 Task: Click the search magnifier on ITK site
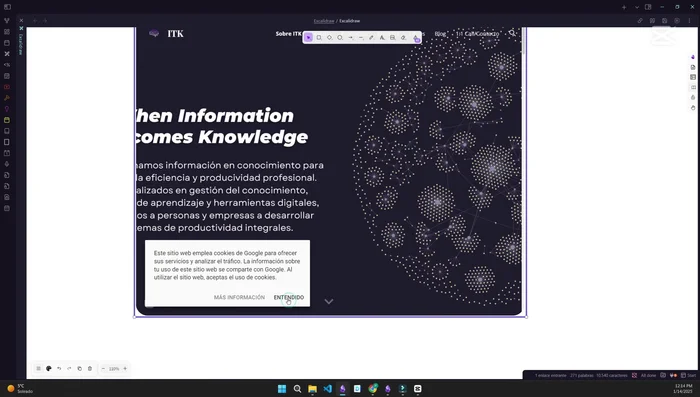512,33
